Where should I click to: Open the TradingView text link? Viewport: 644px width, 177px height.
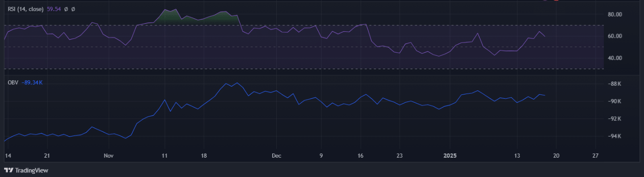tap(31, 171)
